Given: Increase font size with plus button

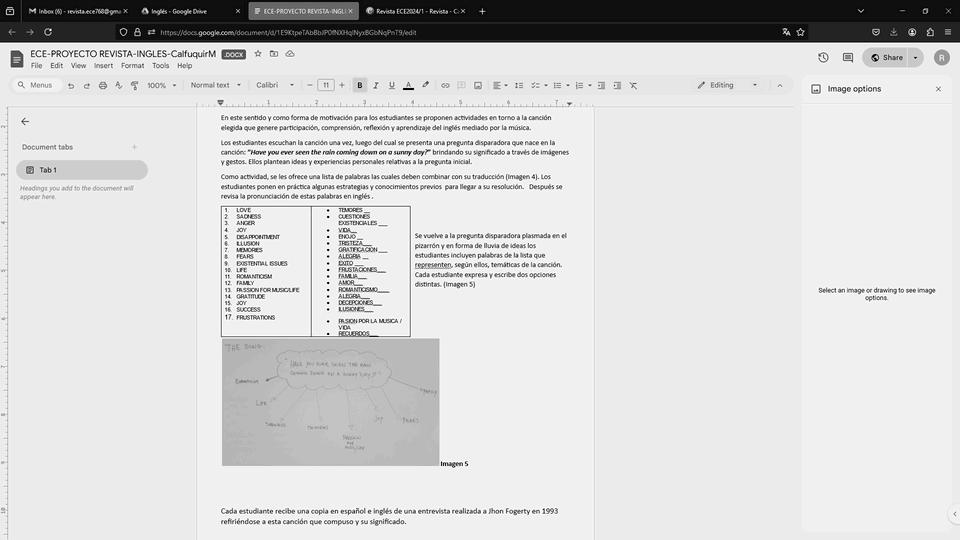Looking at the screenshot, I should tap(342, 85).
